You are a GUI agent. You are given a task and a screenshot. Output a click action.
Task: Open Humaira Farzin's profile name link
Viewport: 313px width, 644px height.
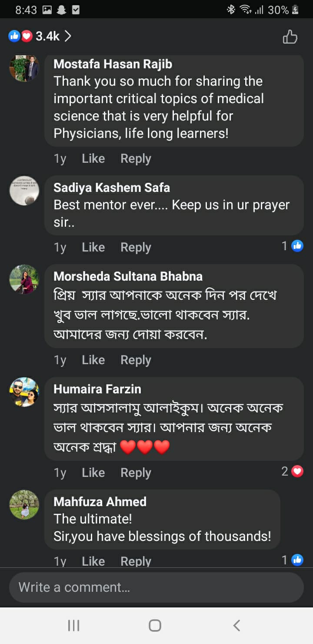coord(97,389)
